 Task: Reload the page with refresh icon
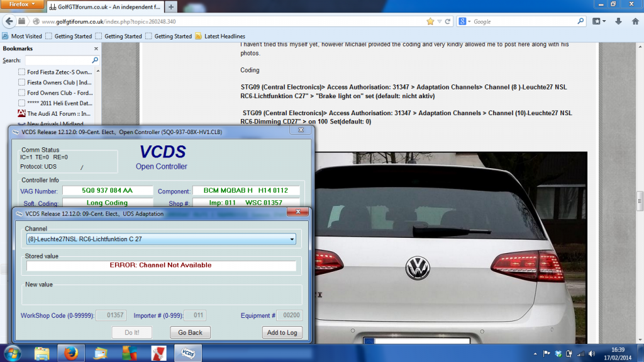[447, 21]
